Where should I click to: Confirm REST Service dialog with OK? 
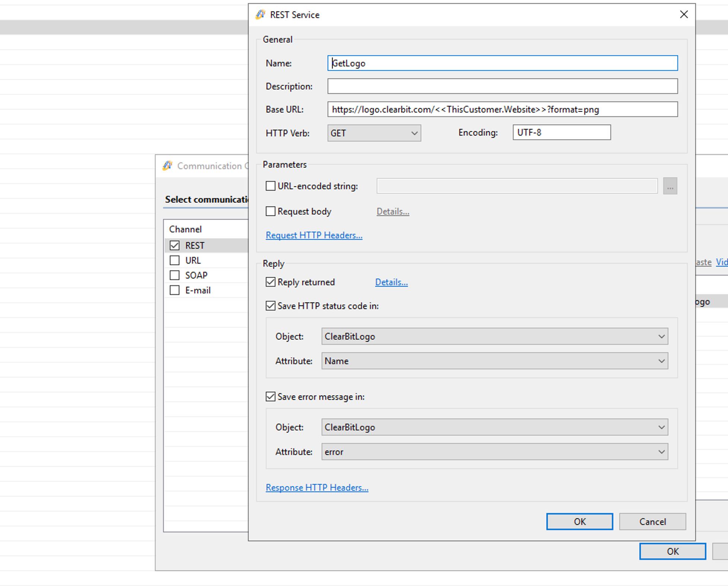[579, 522]
